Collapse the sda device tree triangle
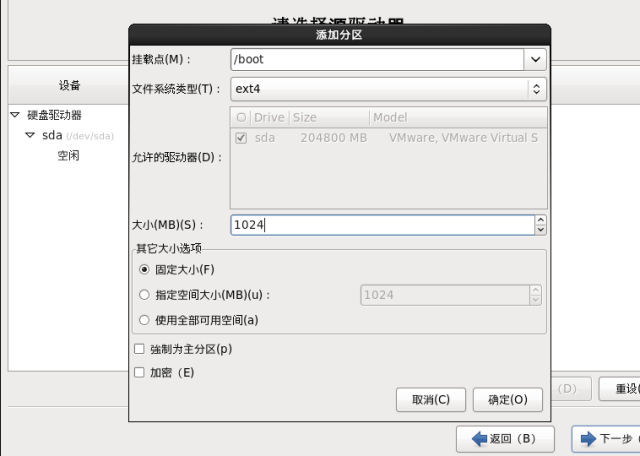Screen dimensions: 640x456 (30, 135)
